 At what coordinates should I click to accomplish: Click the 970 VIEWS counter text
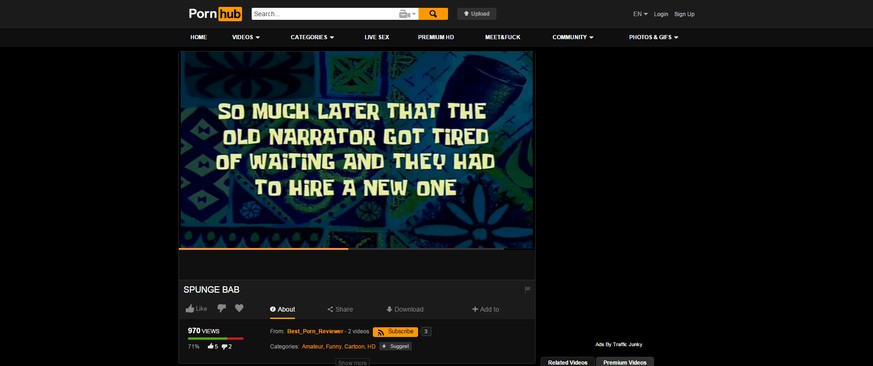(204, 330)
